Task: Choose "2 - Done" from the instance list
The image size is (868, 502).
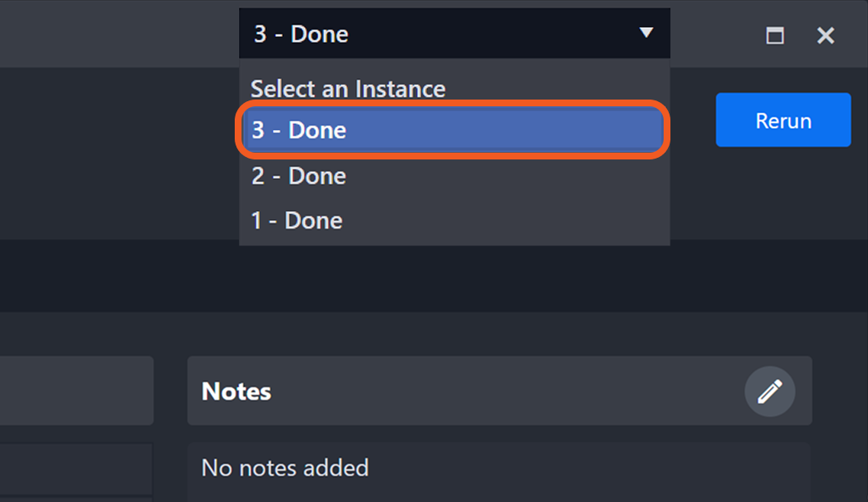Action: point(299,175)
